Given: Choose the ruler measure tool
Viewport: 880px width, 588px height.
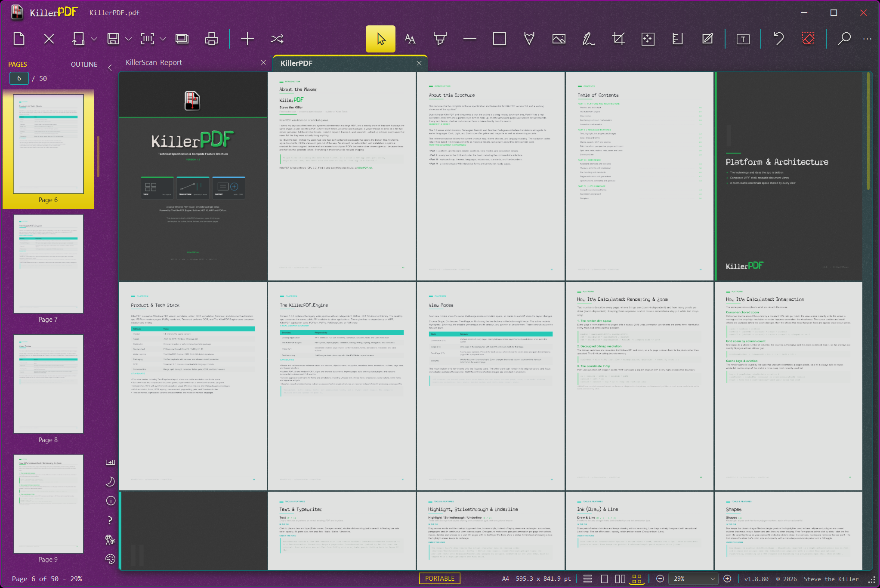Looking at the screenshot, I should [677, 39].
